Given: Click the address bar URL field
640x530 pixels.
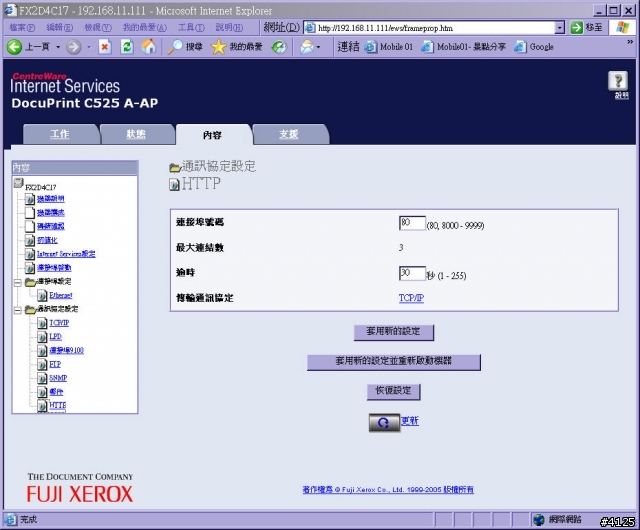Looking at the screenshot, I should pos(435,28).
